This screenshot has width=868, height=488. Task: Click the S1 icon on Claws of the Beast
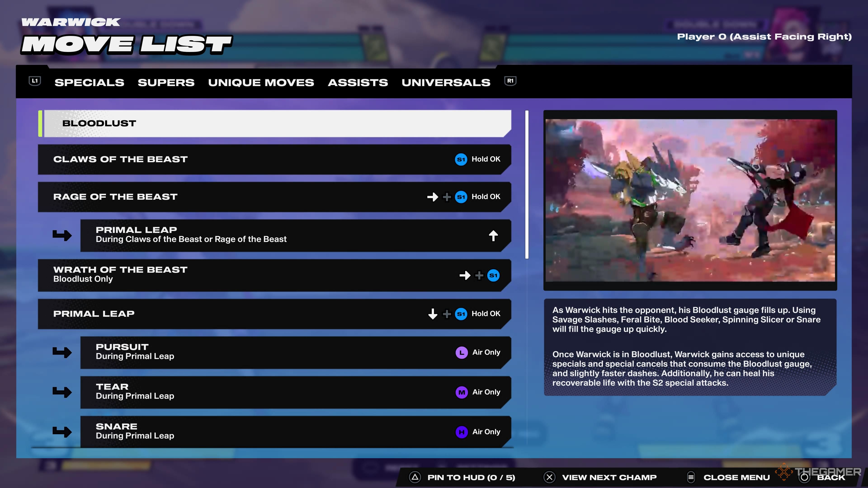point(461,159)
